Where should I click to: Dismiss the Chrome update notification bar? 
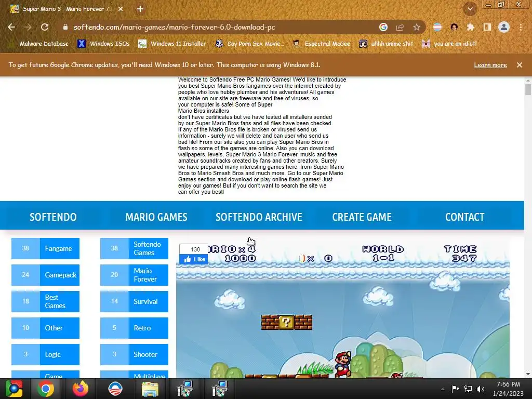(520, 65)
